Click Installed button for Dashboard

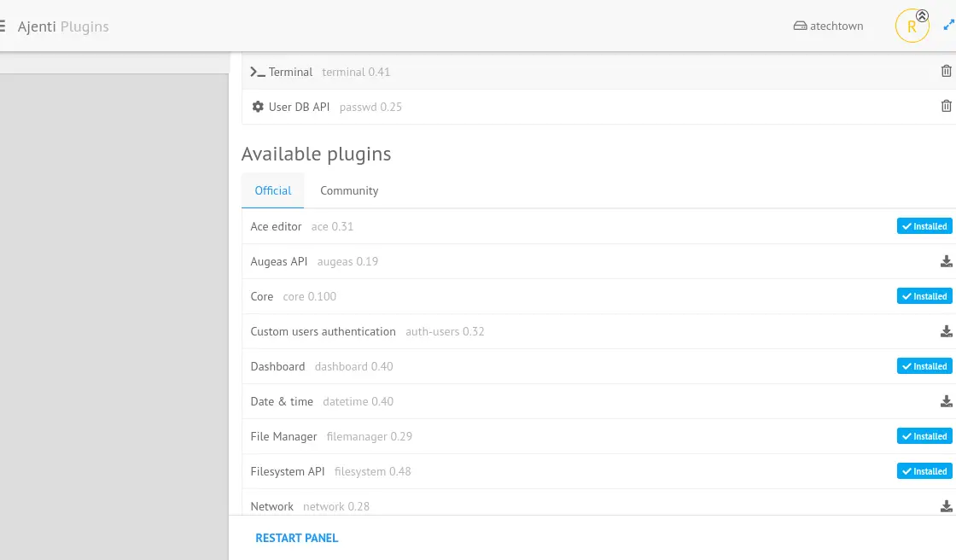coord(924,366)
